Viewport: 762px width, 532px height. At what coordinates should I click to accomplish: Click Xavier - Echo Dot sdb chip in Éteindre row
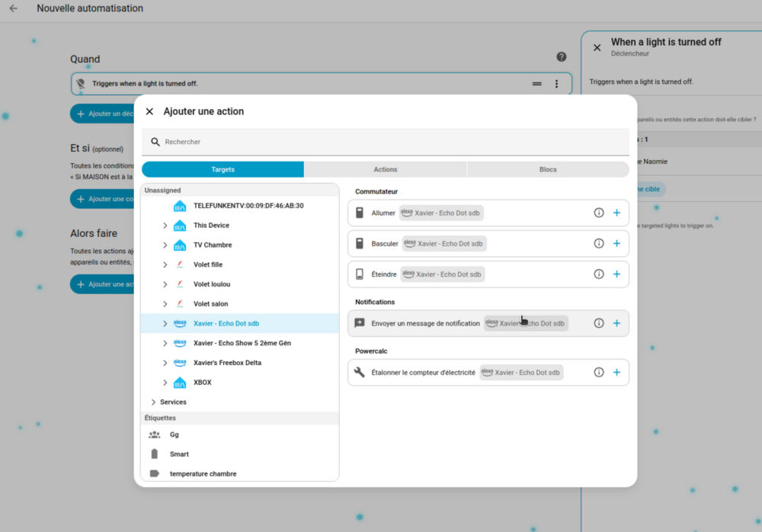443,274
